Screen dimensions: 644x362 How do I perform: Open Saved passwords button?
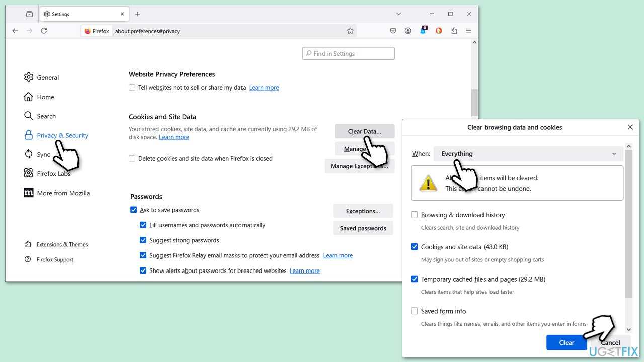coord(363,228)
